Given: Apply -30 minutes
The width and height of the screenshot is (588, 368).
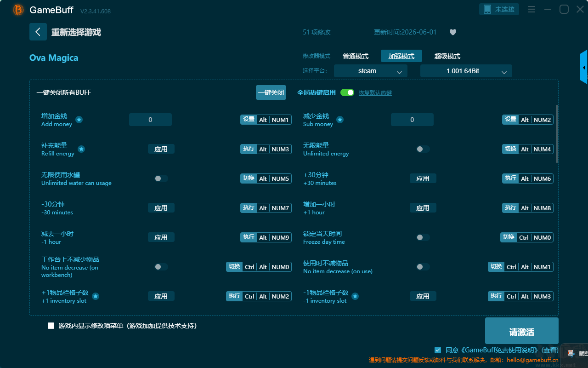Looking at the screenshot, I should (x=161, y=208).
